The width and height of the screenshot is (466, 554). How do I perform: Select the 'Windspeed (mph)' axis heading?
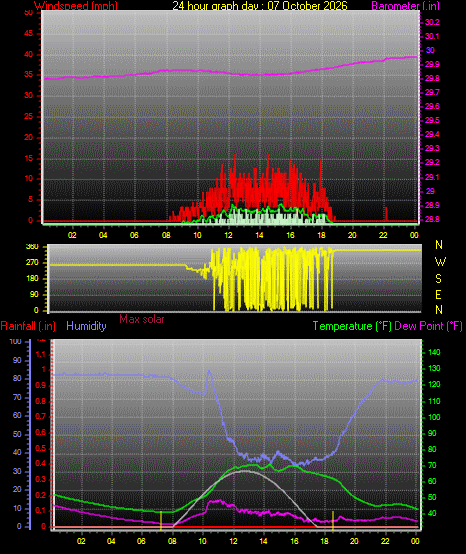pos(76,5)
